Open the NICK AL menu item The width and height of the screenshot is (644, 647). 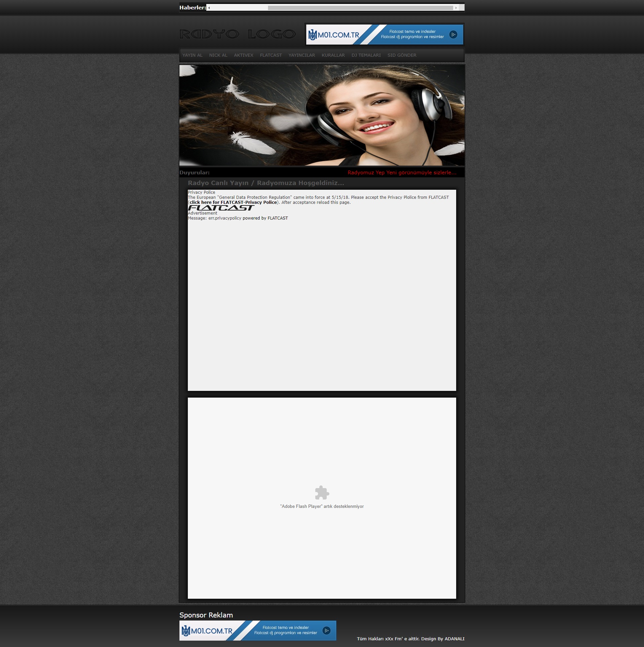(218, 55)
